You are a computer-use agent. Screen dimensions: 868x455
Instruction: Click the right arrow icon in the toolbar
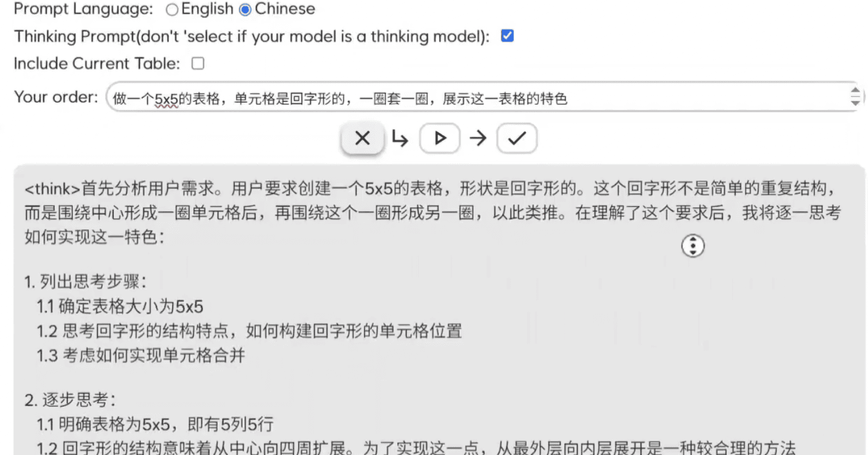(478, 138)
